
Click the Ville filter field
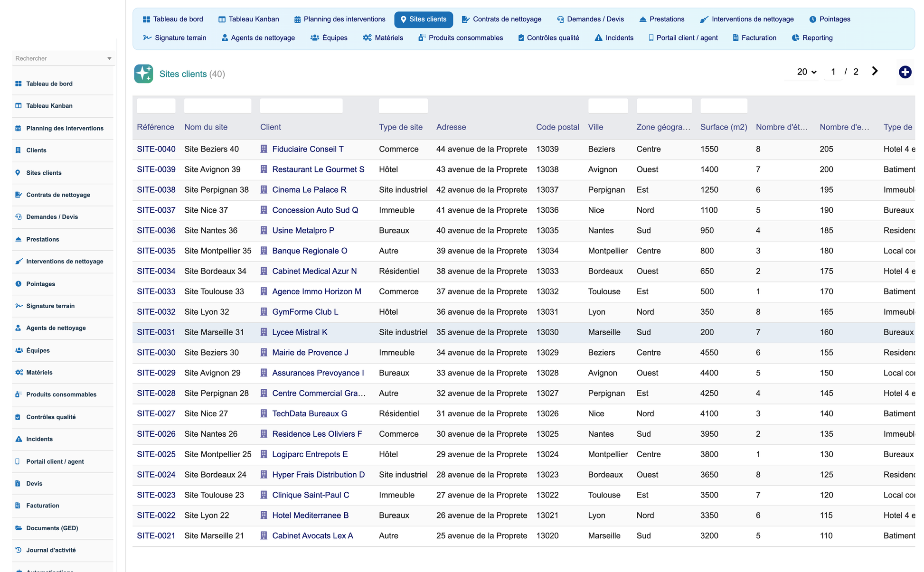pyautogui.click(x=608, y=106)
